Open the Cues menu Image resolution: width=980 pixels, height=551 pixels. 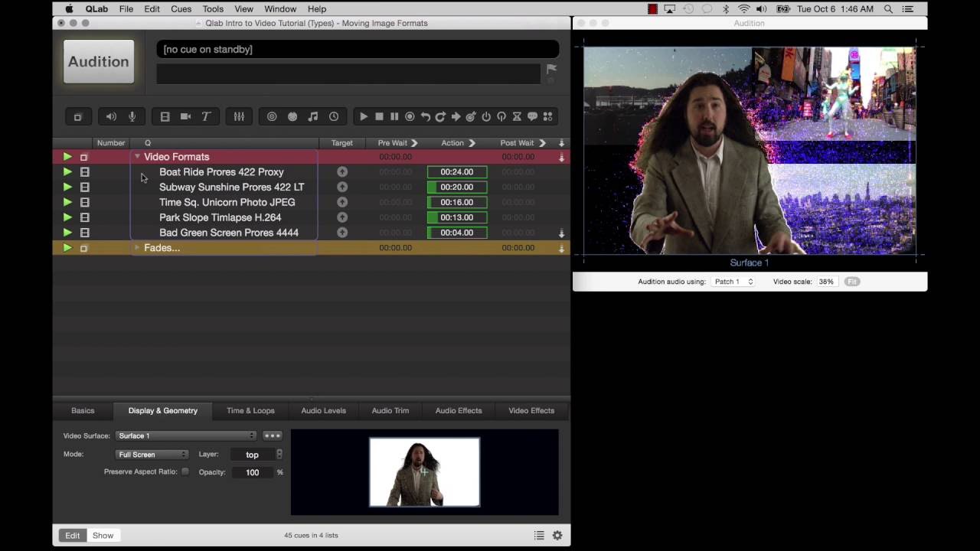pyautogui.click(x=181, y=9)
